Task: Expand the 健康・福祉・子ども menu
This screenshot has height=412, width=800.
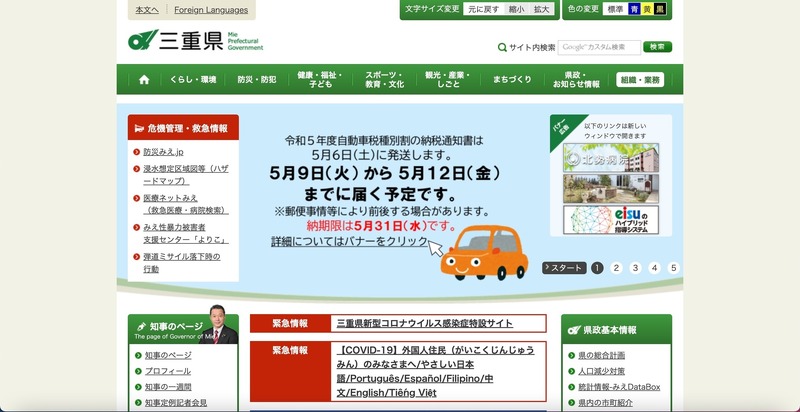Action: (x=320, y=80)
